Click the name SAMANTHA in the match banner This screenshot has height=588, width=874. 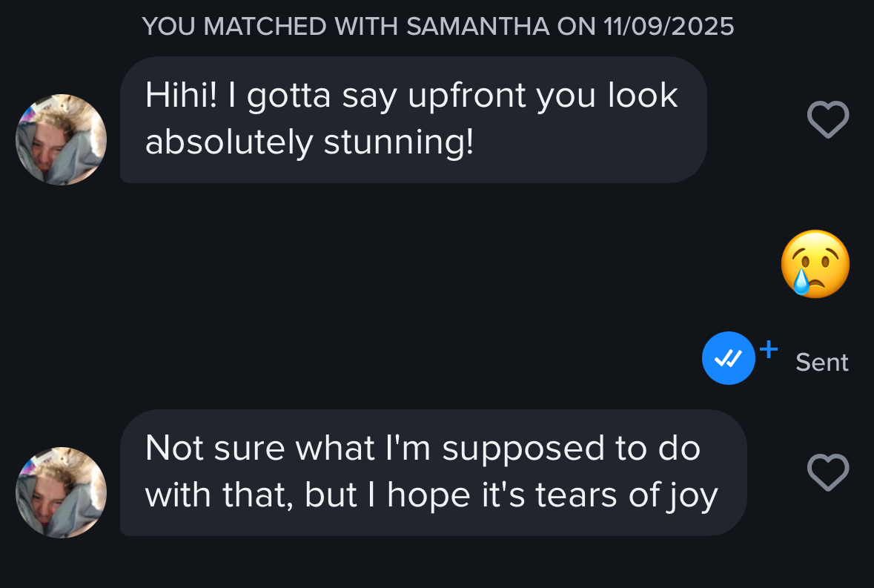pos(477,26)
